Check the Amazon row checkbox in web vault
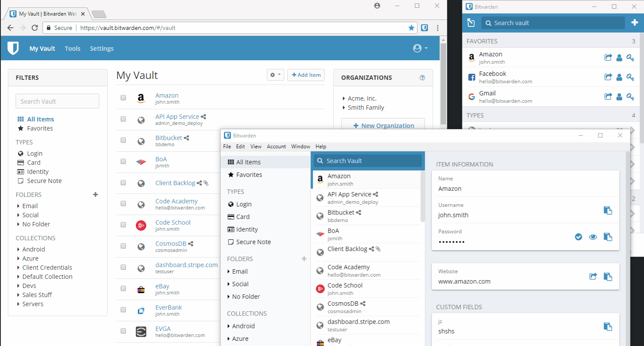 123,98
